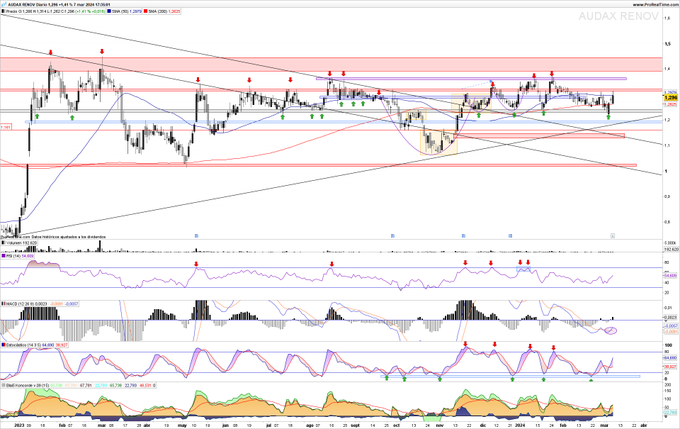Click the chart icon beside AUDAX RENOV title
Image resolution: width=680 pixels, height=429 pixels.
(4, 4)
